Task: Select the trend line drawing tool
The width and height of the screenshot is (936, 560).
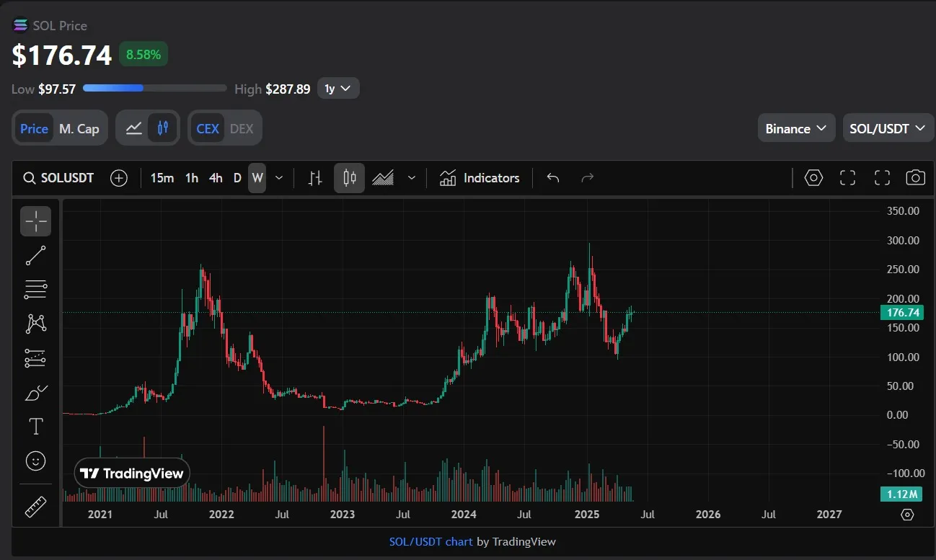Action: pos(35,255)
